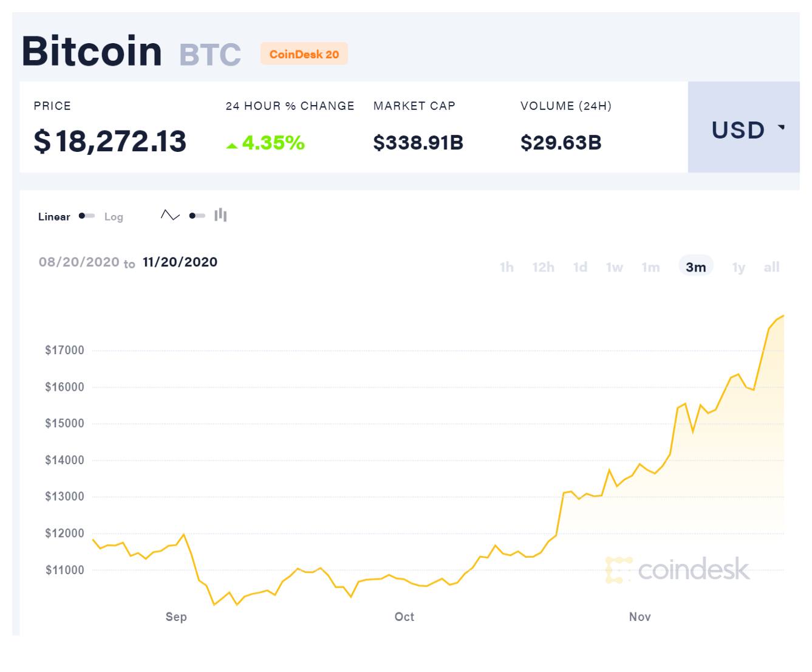
Task: Select the line chart icon
Action: pos(170,215)
